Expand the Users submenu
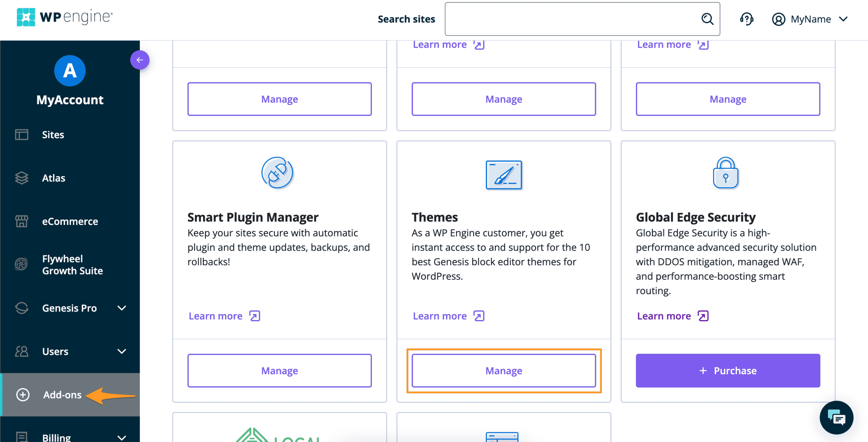868x442 pixels. tap(121, 351)
